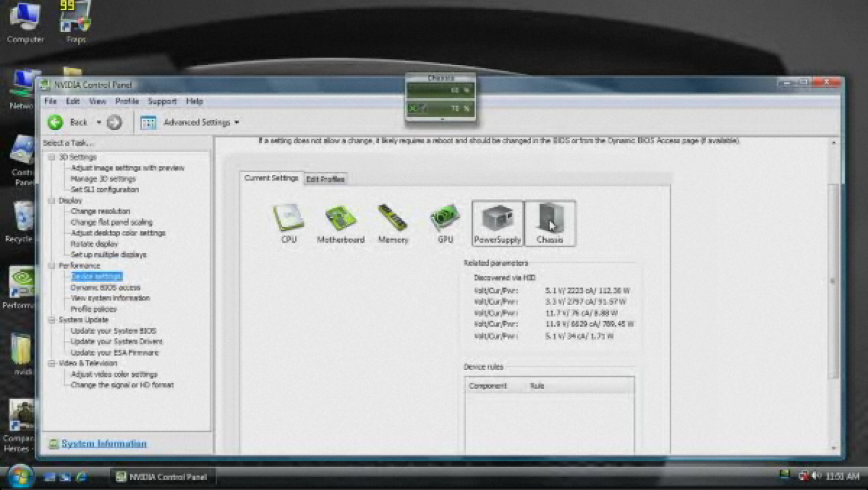Image resolution: width=868 pixels, height=490 pixels.
Task: Collapse the System Update tree node
Action: click(52, 320)
